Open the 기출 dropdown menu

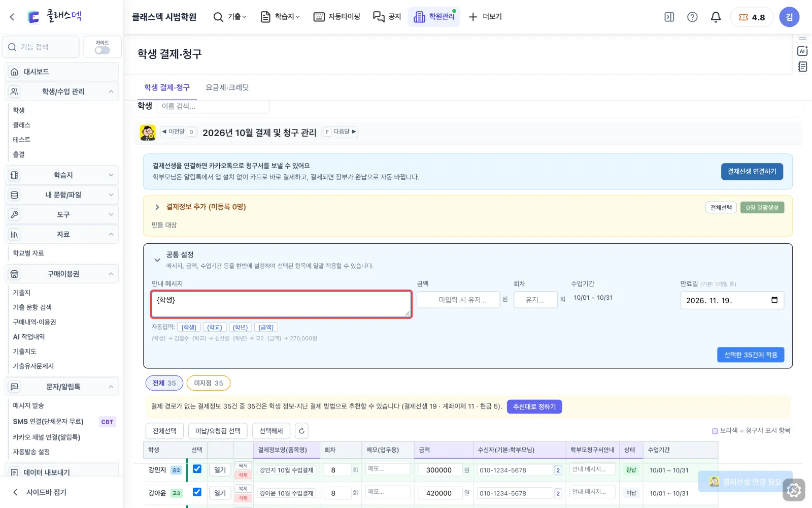click(230, 17)
